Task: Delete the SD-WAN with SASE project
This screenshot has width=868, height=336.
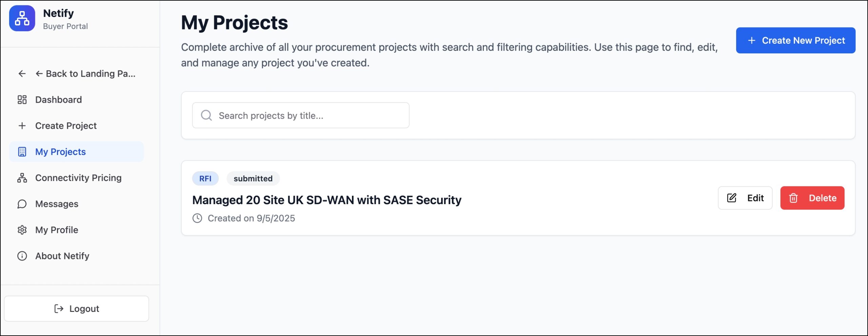Action: point(812,198)
